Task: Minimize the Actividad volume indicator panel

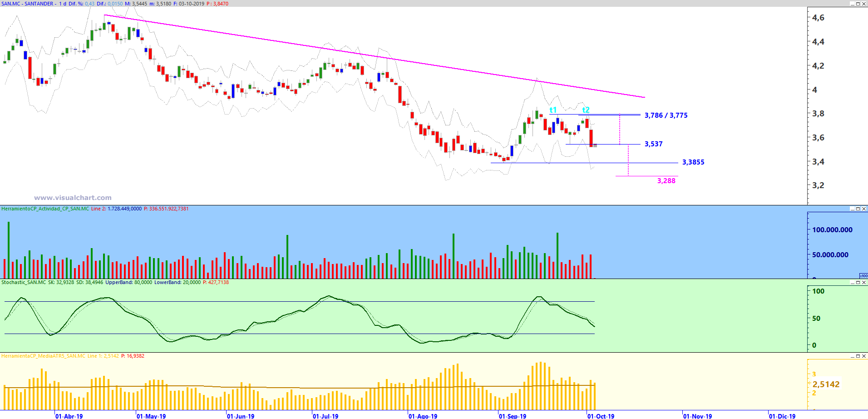Action: click(x=852, y=209)
